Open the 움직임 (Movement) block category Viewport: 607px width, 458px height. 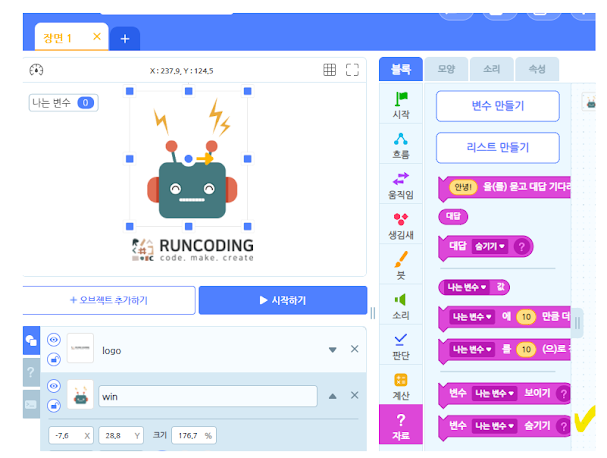401,185
